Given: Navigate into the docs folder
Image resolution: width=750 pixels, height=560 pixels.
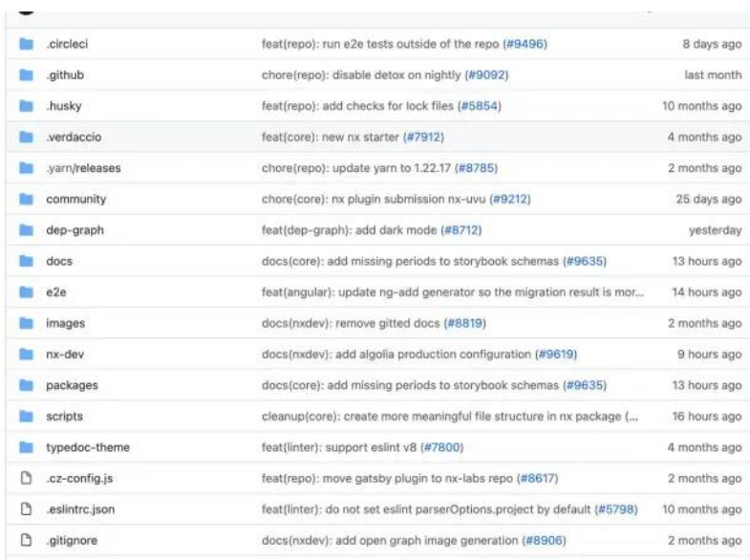Looking at the screenshot, I should point(59,261).
